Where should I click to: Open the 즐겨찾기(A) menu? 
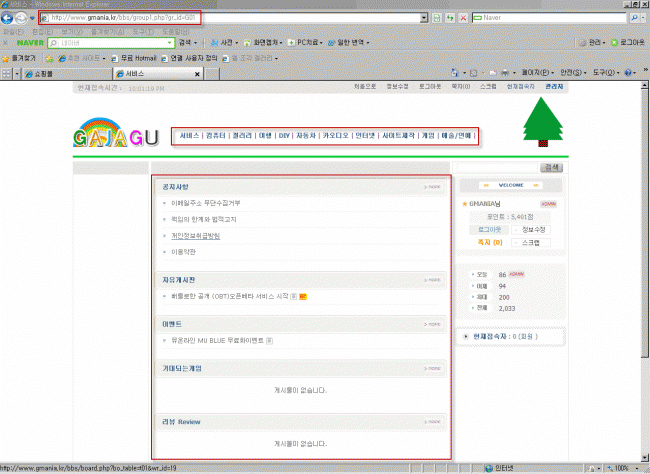(107, 32)
